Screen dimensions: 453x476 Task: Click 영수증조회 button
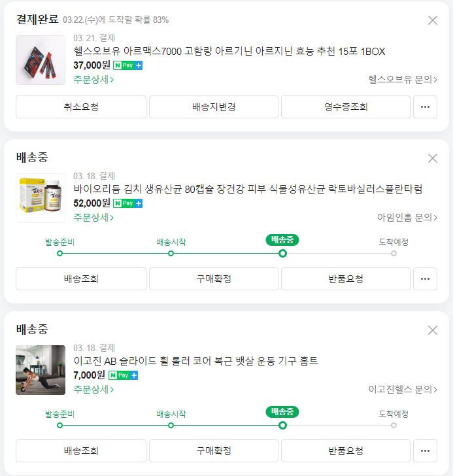pyautogui.click(x=346, y=107)
